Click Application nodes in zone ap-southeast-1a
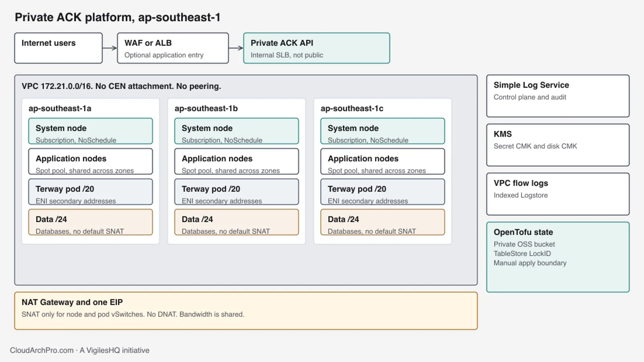Image resolution: width=644 pixels, height=362 pixels. (x=91, y=161)
